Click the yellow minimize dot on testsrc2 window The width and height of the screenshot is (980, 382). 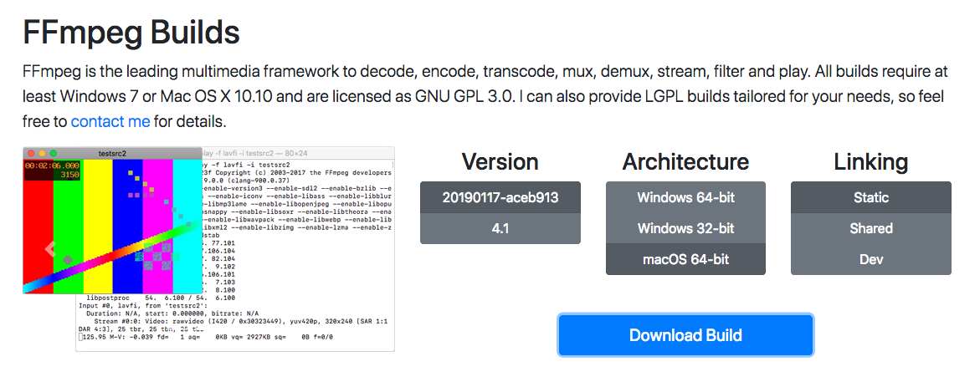click(42, 154)
